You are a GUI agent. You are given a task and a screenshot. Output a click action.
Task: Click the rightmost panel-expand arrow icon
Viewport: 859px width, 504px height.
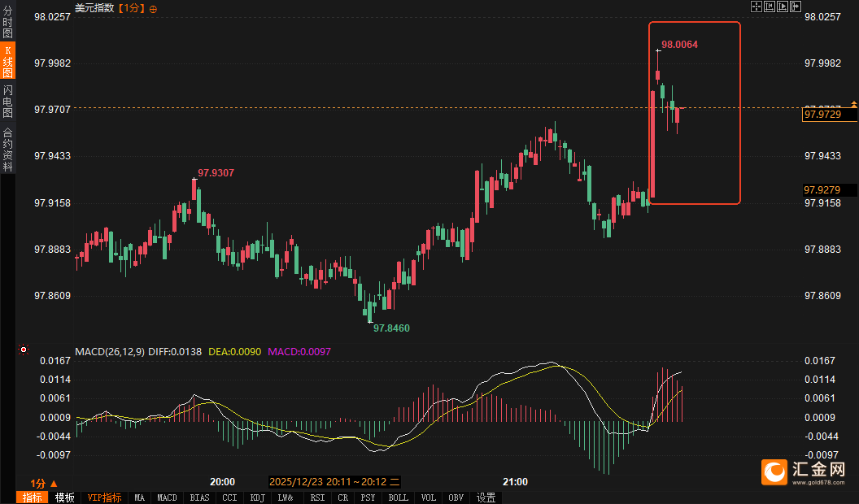point(796,7)
